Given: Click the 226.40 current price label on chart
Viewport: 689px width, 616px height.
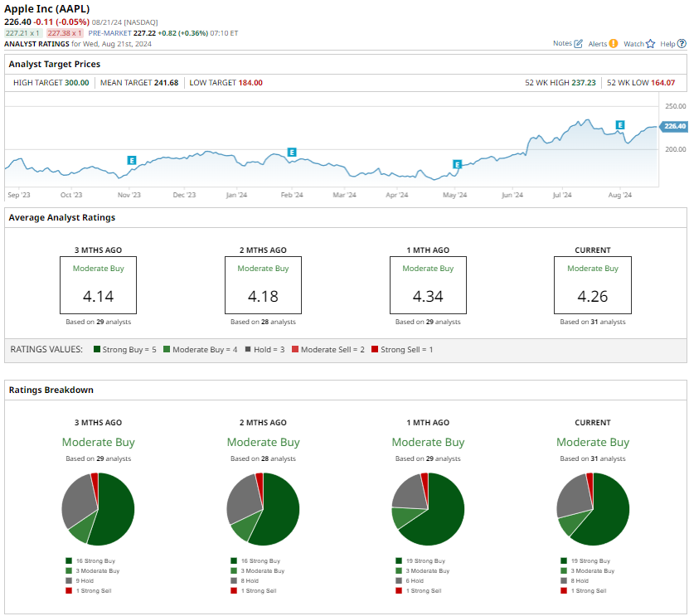Looking at the screenshot, I should [673, 126].
